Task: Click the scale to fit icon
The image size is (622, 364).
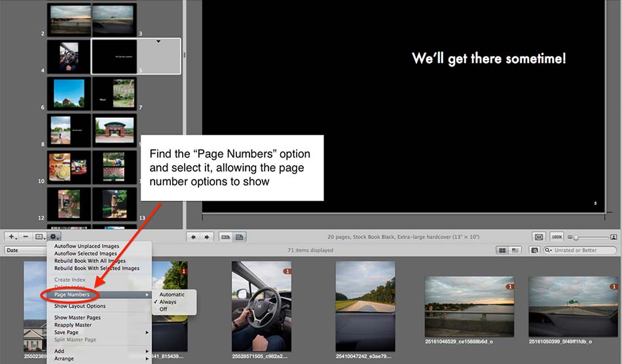Action: point(539,236)
